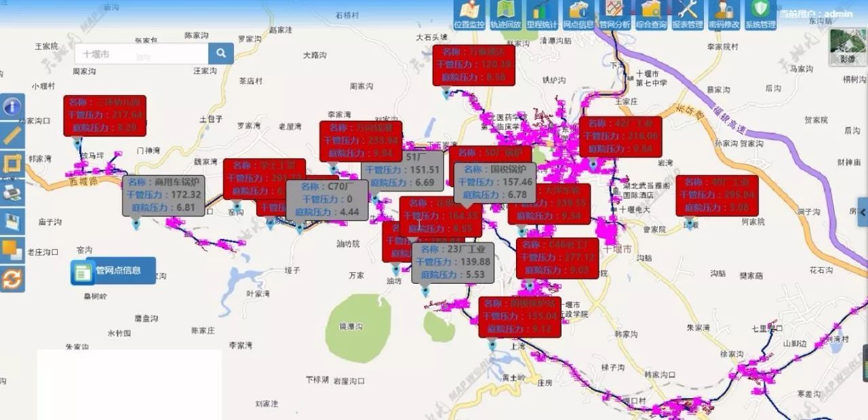Viewport: 868px width, 420px height.
Task: Open 系统管理 system management
Action: coord(760,15)
